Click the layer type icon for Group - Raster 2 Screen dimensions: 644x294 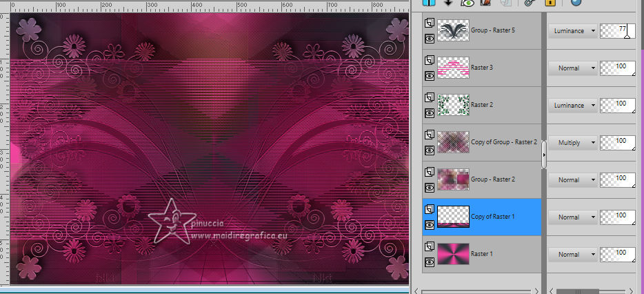429,172
